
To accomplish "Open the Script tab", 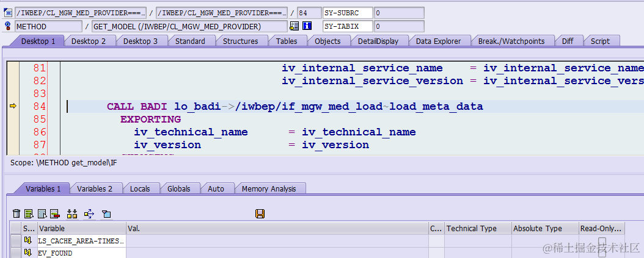I will 600,41.
